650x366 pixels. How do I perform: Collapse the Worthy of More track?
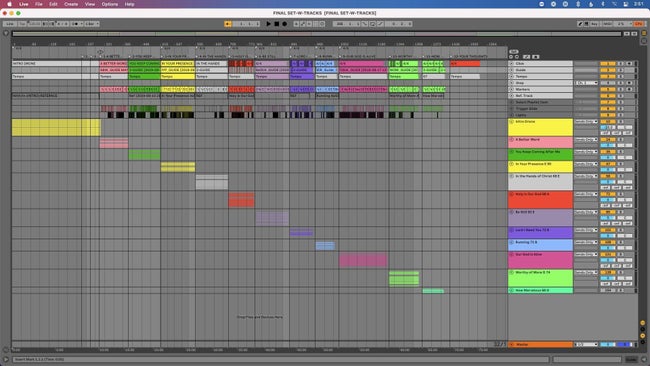coord(512,273)
